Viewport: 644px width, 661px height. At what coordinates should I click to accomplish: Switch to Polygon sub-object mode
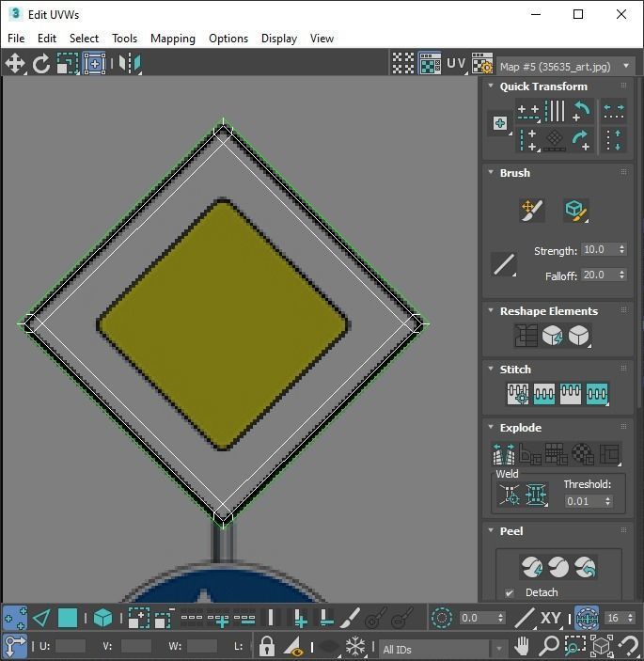tap(68, 619)
